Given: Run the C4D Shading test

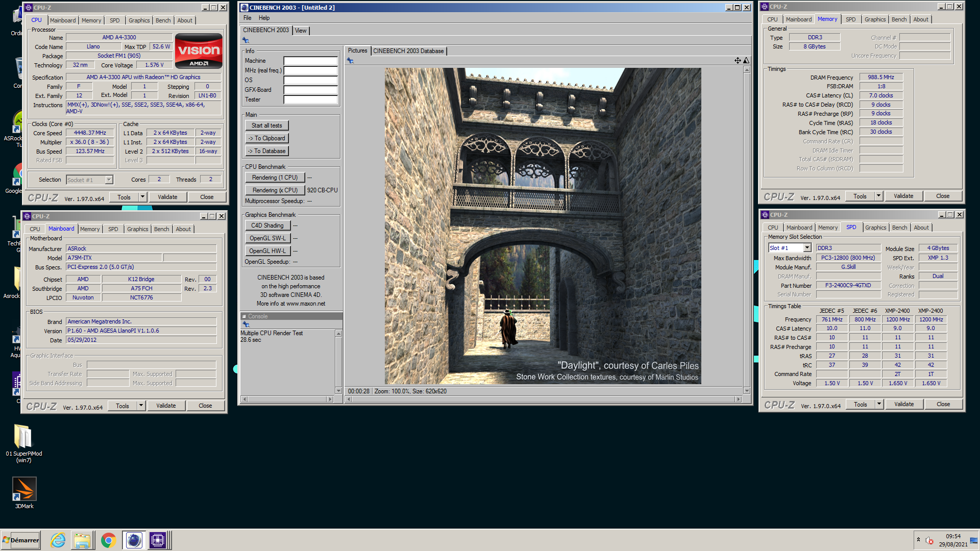Looking at the screenshot, I should tap(267, 226).
